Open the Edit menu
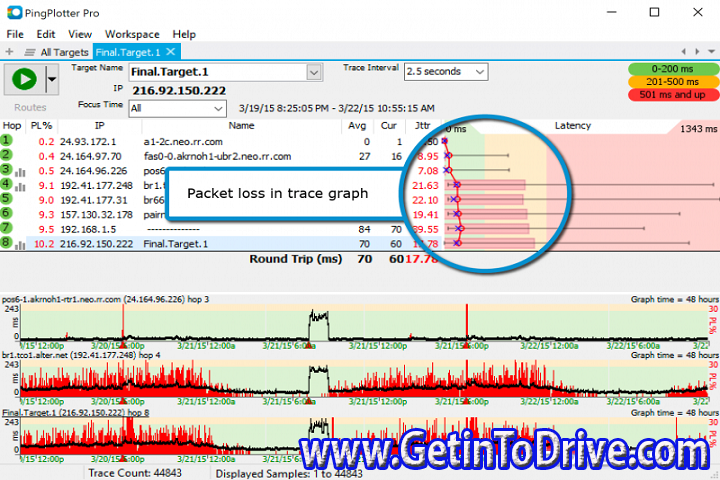The image size is (720, 480). [x=46, y=34]
